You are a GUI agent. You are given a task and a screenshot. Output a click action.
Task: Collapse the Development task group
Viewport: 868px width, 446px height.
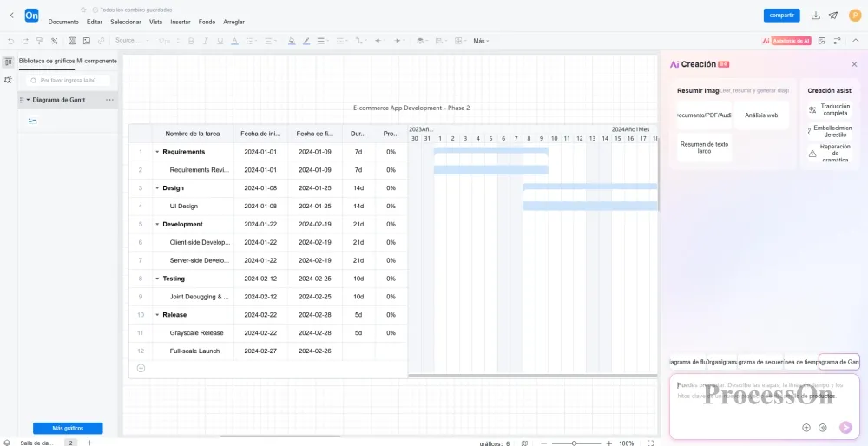(157, 224)
